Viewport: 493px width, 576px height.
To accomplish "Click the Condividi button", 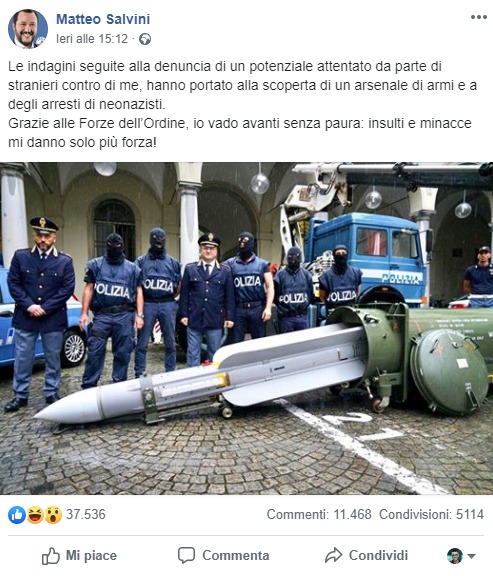I will [x=366, y=555].
